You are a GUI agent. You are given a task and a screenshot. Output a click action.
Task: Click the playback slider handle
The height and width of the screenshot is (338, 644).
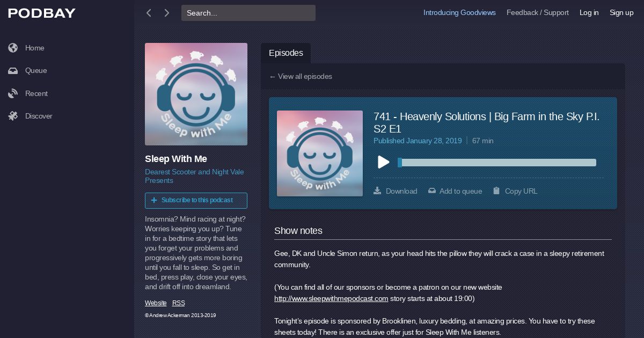[x=400, y=163]
